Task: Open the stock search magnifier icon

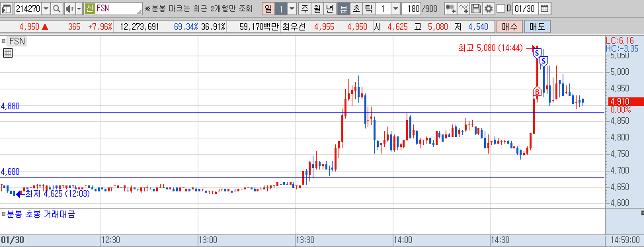Action: (57, 8)
